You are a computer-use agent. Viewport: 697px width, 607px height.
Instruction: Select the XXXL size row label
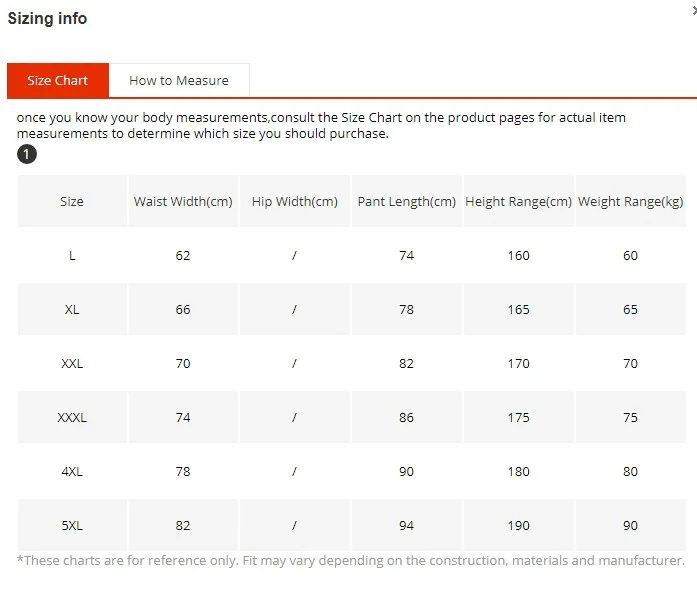click(x=72, y=417)
